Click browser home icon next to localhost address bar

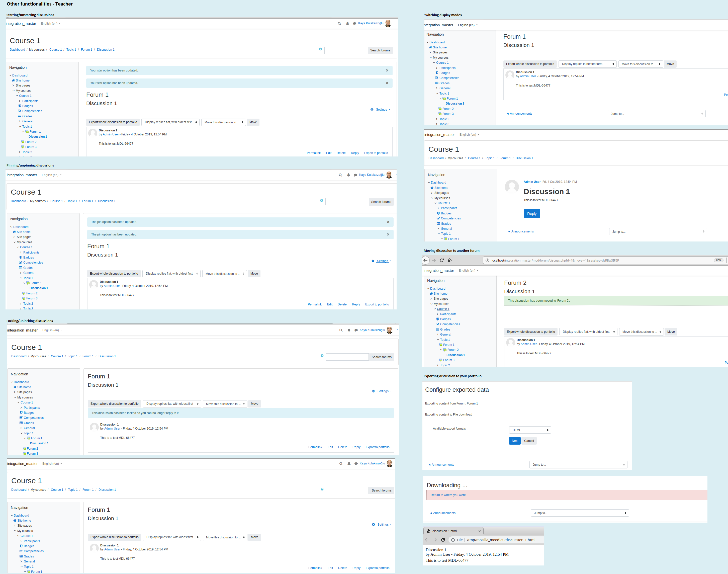click(x=450, y=260)
